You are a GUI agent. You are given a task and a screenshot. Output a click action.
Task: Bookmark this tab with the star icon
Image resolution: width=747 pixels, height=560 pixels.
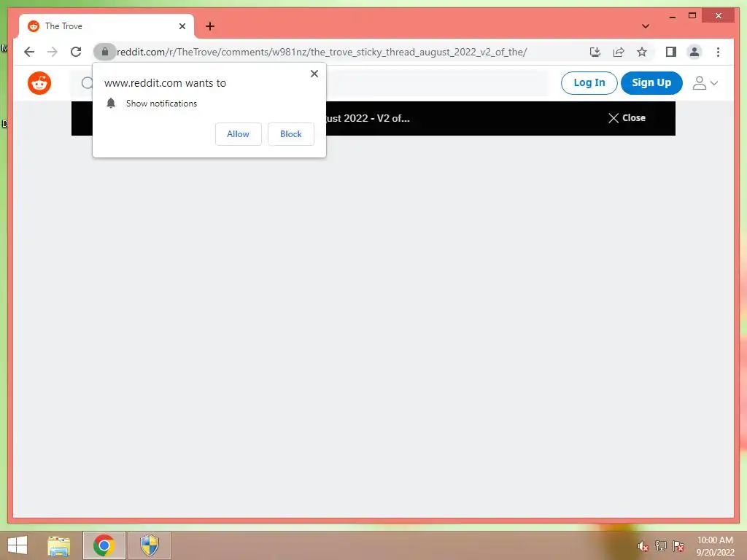[x=642, y=52]
